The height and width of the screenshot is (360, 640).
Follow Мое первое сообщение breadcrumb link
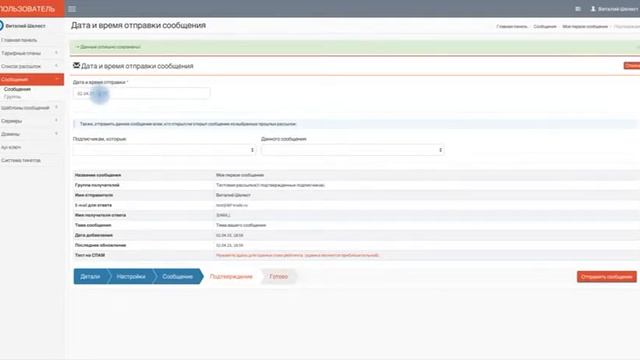(x=585, y=27)
